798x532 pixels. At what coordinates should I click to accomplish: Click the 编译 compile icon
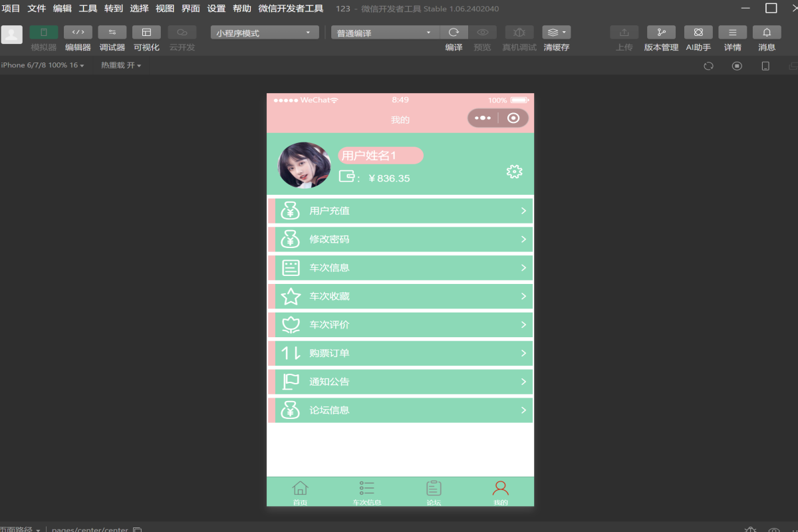point(454,31)
